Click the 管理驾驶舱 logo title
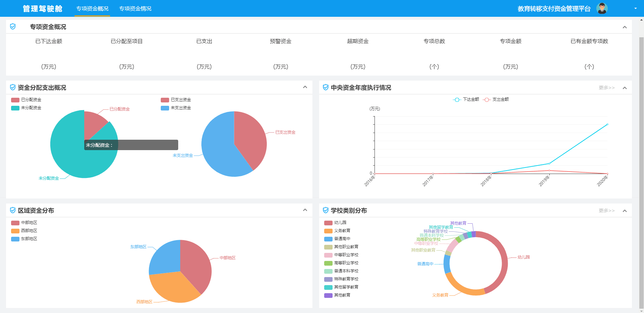 point(42,9)
